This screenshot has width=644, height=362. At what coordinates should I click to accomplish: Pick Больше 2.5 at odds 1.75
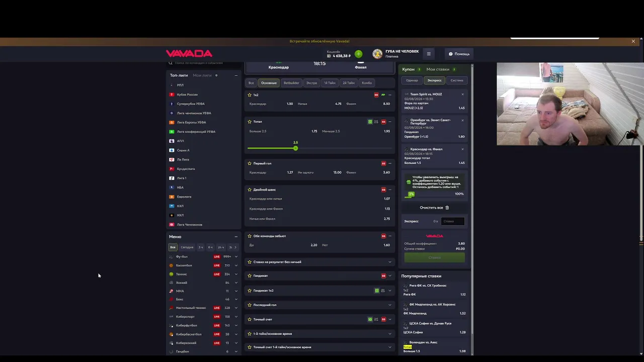(x=283, y=131)
